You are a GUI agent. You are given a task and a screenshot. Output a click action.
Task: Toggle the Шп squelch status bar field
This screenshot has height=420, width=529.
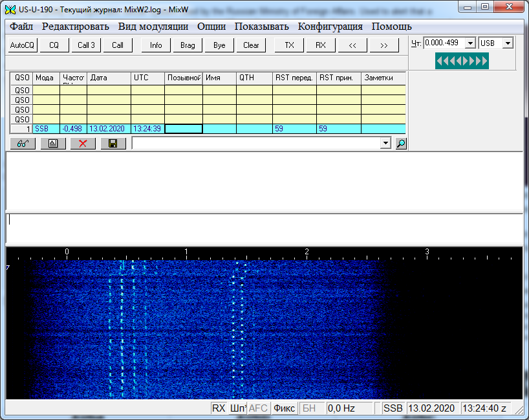point(237,408)
